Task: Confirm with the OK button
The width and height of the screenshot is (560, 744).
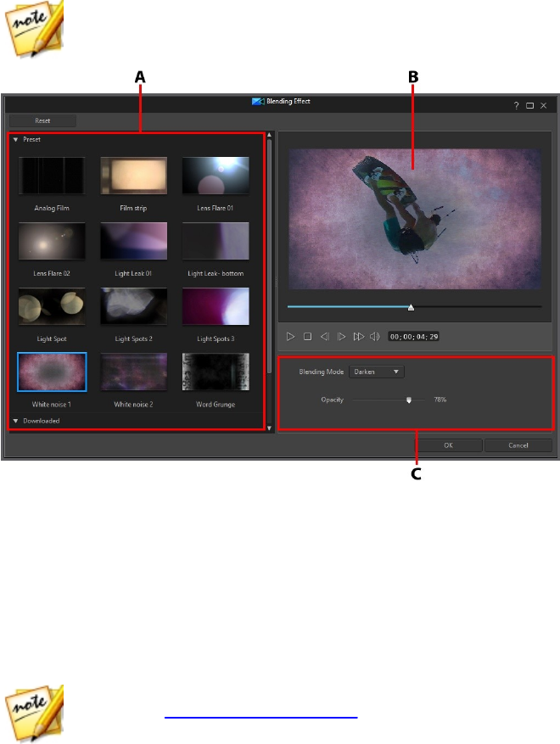Action: (449, 445)
